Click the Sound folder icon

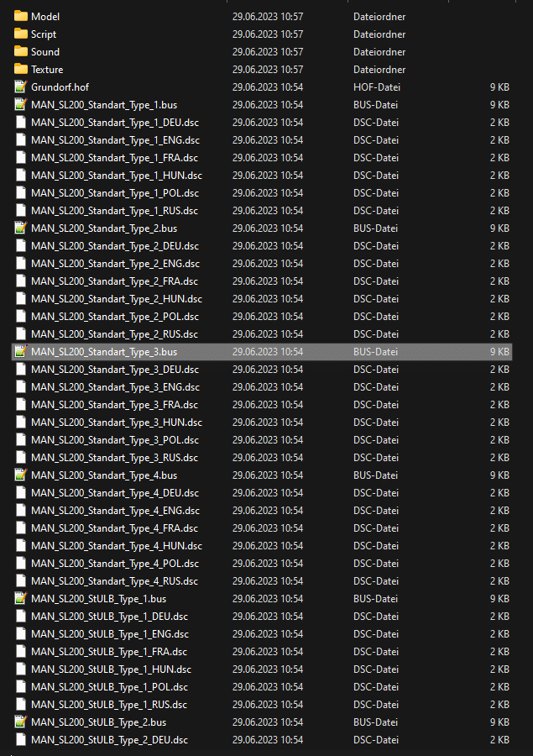(21, 51)
